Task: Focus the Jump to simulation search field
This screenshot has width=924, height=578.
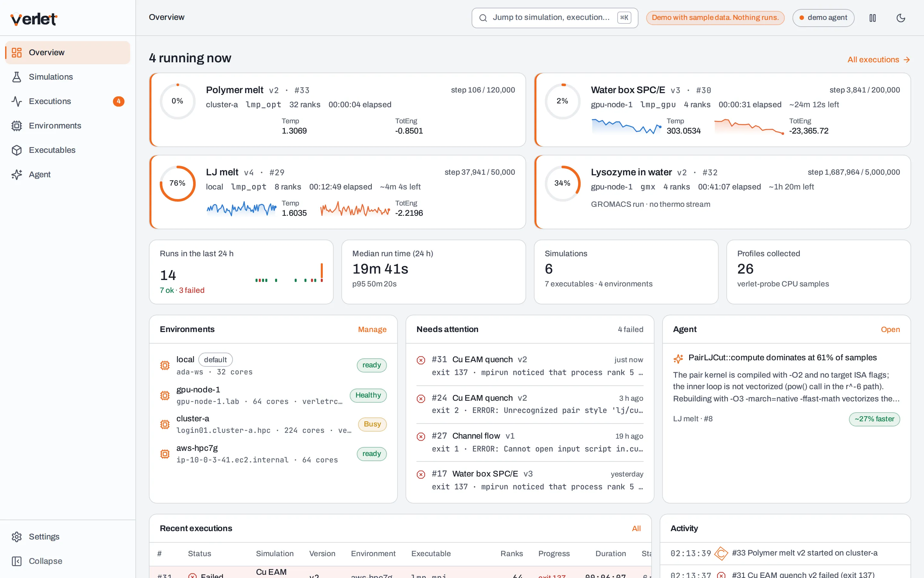Action: [x=554, y=18]
